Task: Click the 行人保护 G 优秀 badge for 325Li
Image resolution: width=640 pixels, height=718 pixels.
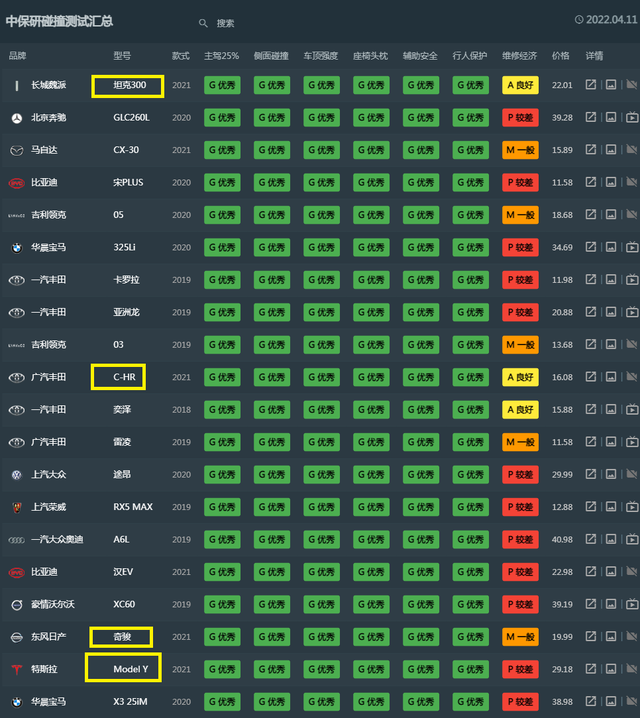Action: tap(471, 248)
